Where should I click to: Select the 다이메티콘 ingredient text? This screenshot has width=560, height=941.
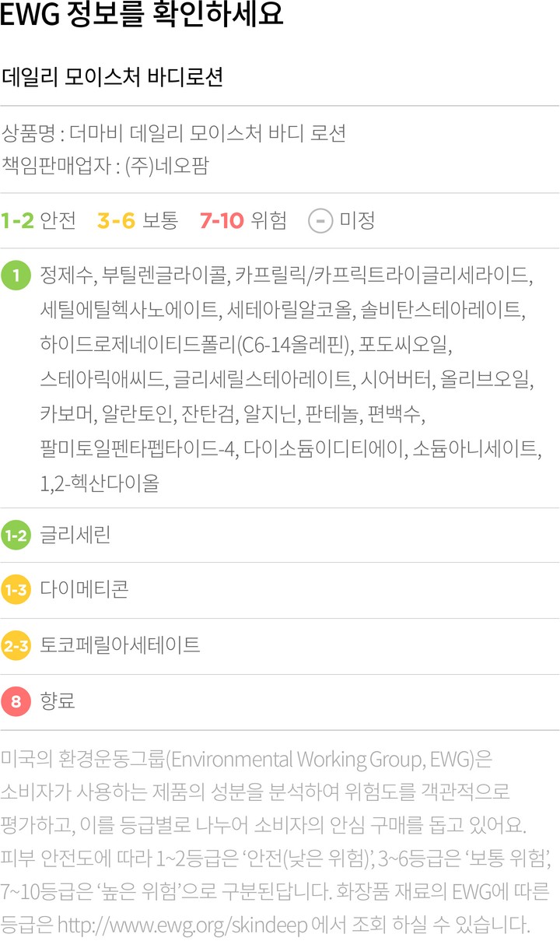pyautogui.click(x=84, y=591)
